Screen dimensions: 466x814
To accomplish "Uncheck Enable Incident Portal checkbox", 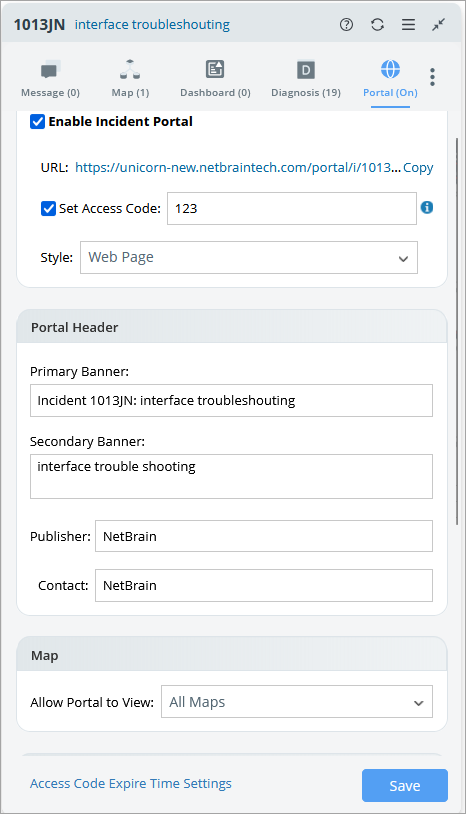I will 37,121.
